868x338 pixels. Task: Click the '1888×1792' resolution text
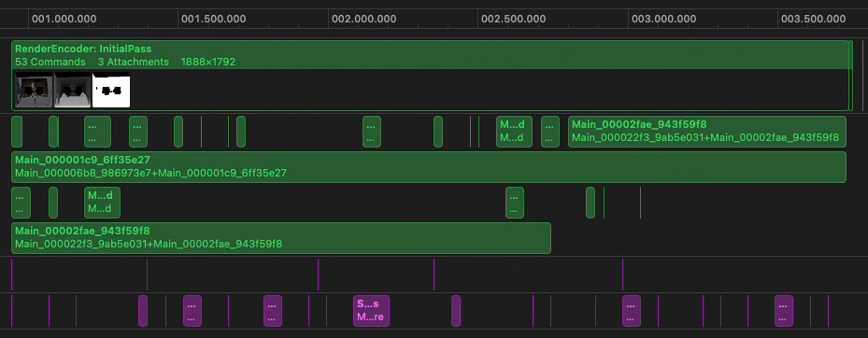click(208, 62)
